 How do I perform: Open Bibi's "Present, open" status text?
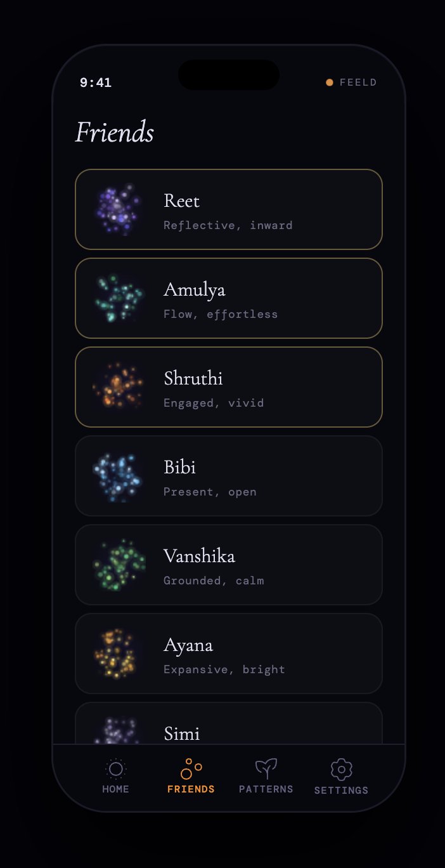point(210,492)
